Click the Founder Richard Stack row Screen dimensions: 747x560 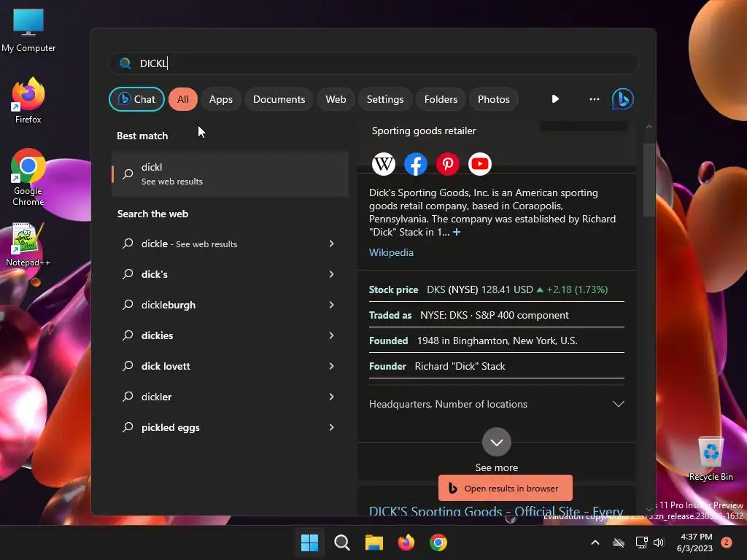point(496,366)
